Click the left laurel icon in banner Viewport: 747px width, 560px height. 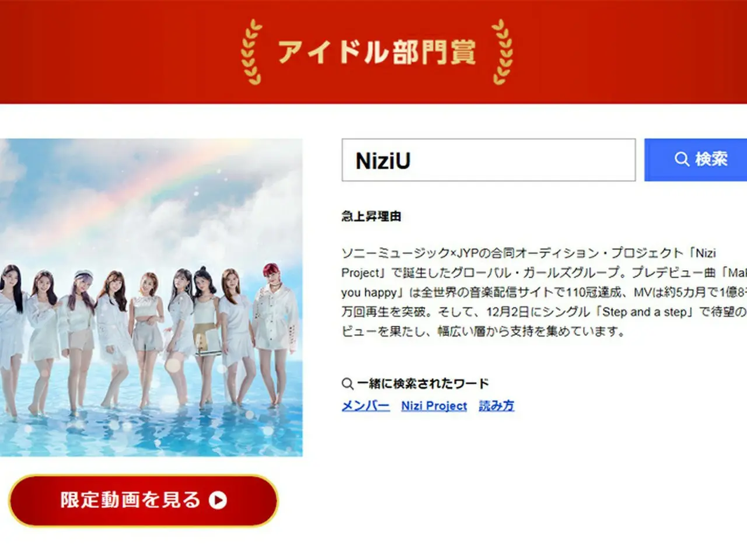click(x=252, y=52)
